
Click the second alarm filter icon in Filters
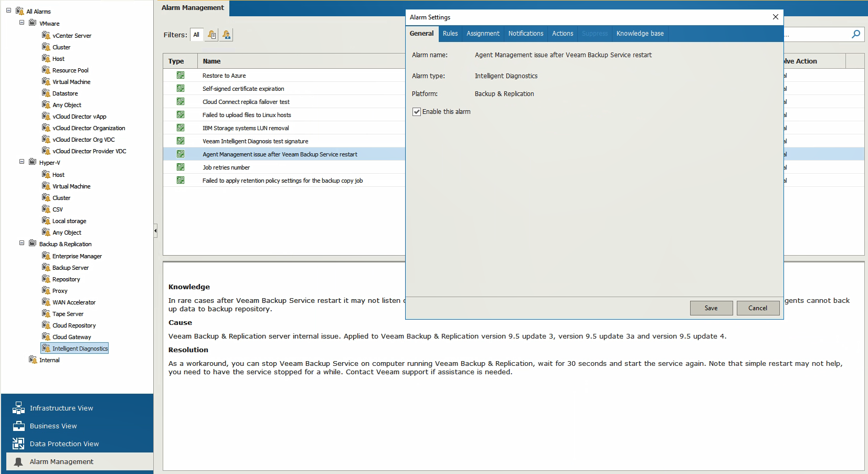point(226,35)
